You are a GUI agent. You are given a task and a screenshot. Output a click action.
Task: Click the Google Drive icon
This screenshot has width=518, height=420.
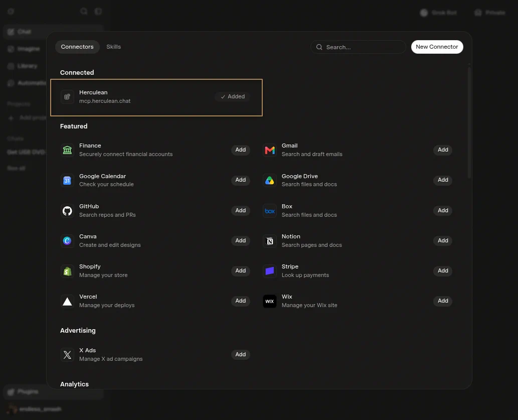click(270, 180)
